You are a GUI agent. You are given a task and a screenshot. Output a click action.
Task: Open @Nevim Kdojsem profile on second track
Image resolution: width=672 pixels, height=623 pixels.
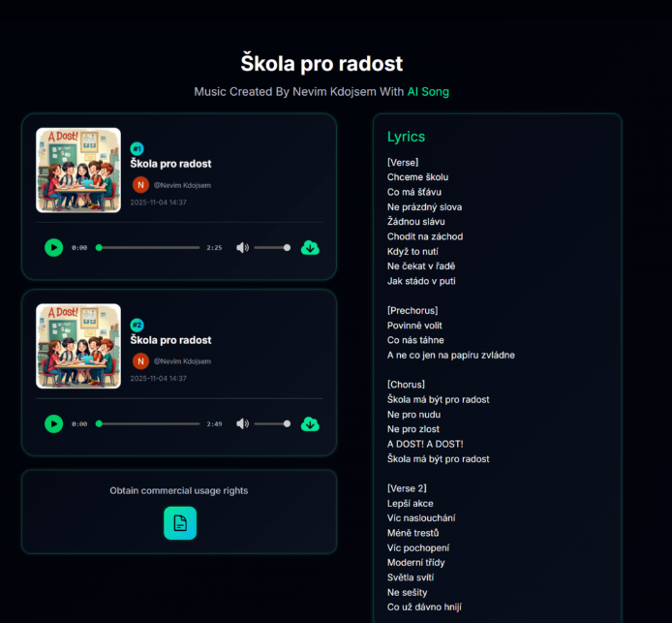[x=182, y=361]
